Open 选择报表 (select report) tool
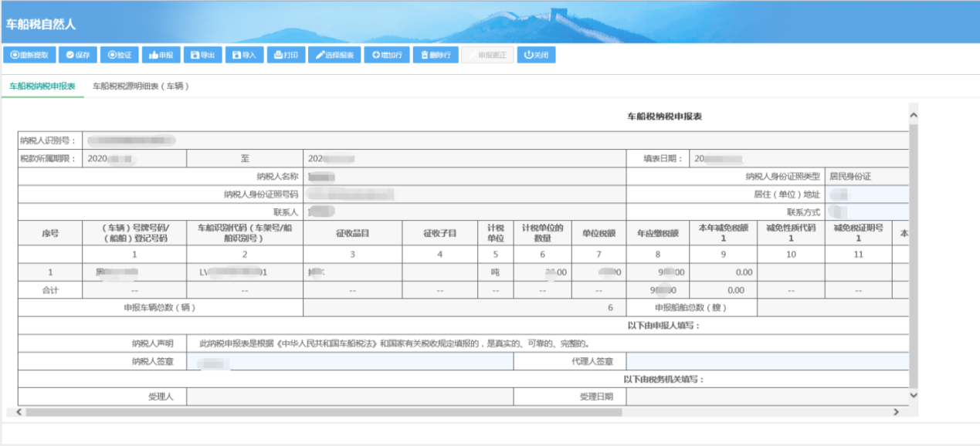Screen dimensions: 980x446 335,55
